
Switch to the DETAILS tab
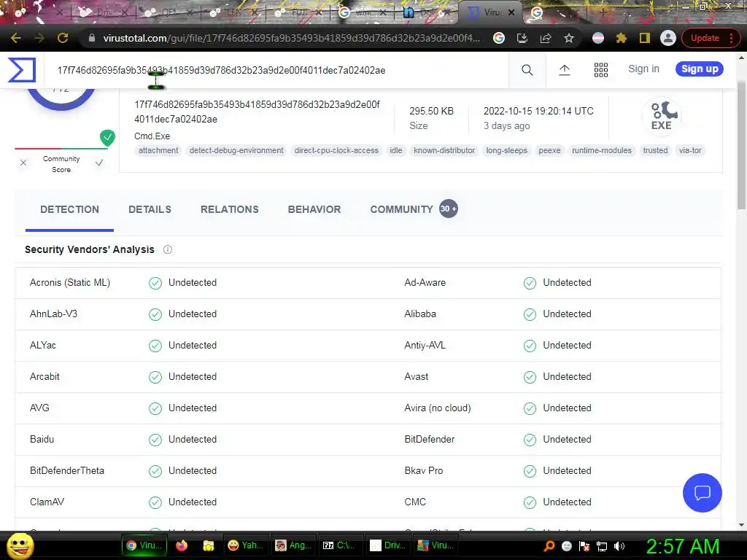tap(150, 209)
